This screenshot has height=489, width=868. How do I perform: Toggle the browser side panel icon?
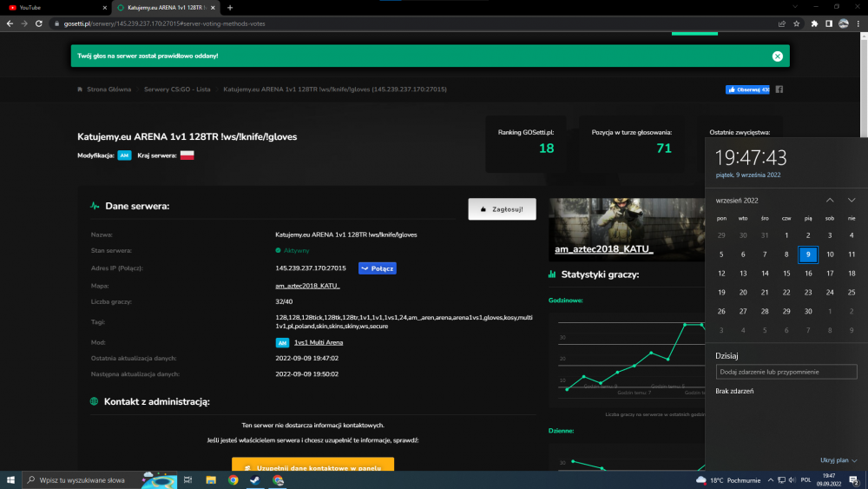tap(829, 23)
